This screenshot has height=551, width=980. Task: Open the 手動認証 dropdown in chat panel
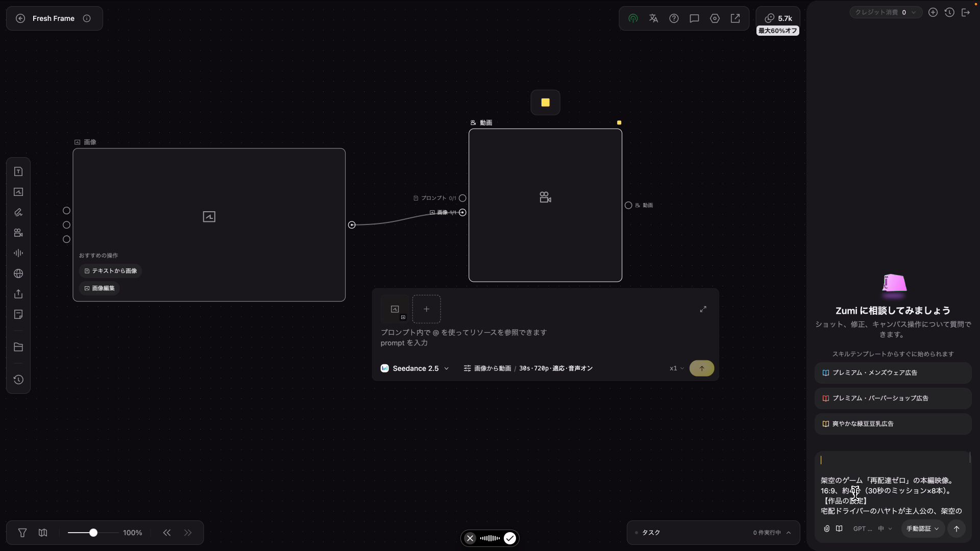click(923, 529)
